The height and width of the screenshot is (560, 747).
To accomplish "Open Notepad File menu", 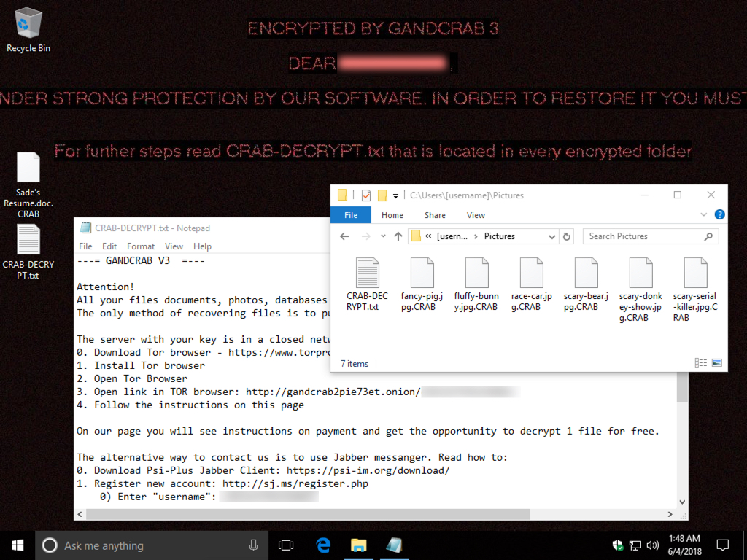I will [85, 246].
